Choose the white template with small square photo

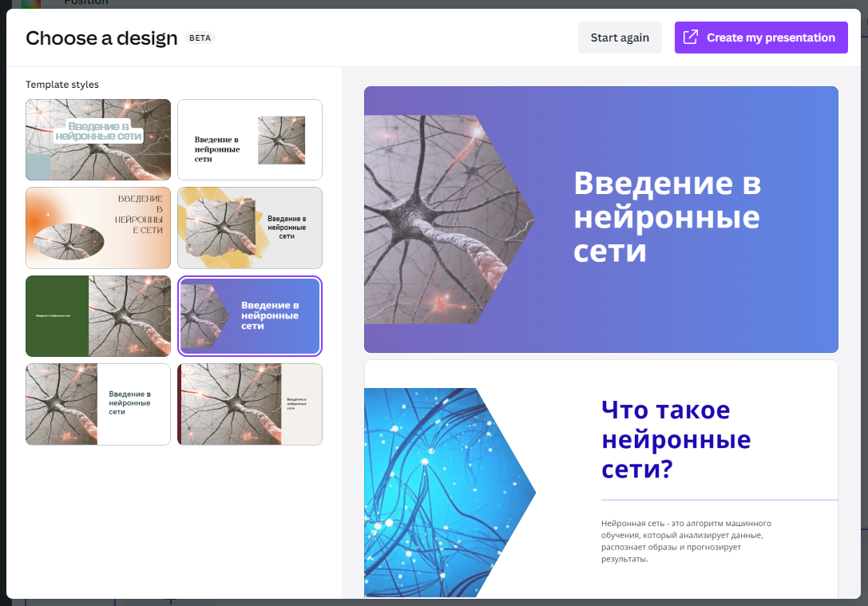[x=249, y=139]
